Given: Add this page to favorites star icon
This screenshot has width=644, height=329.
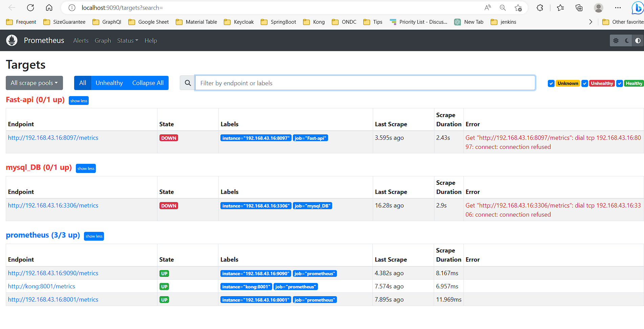Looking at the screenshot, I should [518, 8].
